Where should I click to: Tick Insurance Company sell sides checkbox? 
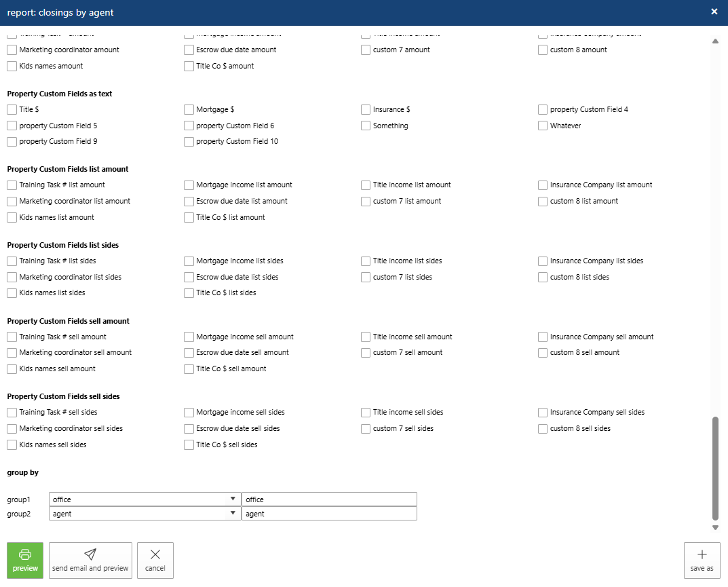click(543, 413)
